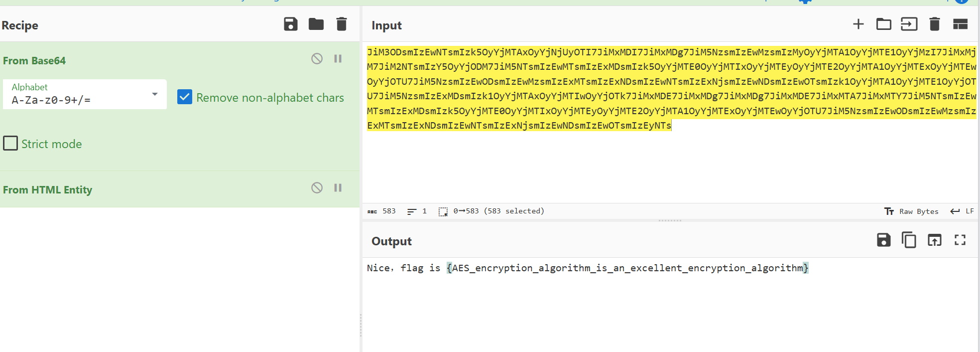Reset the input/output pane layout
This screenshot has width=980, height=352.
click(960, 24)
